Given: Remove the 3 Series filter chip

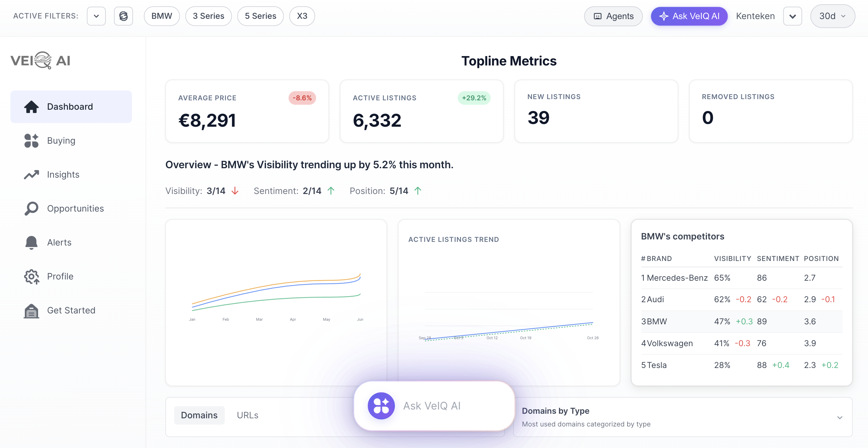Looking at the screenshot, I should pyautogui.click(x=208, y=16).
